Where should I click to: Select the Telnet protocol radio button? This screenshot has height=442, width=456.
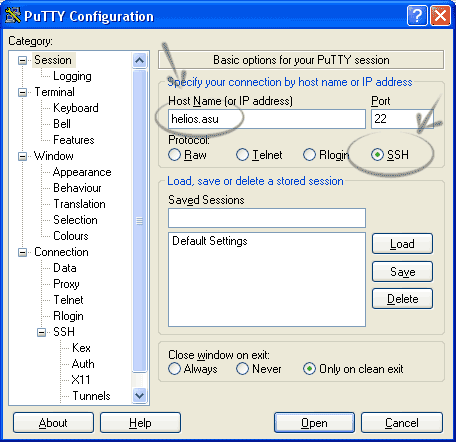[242, 155]
